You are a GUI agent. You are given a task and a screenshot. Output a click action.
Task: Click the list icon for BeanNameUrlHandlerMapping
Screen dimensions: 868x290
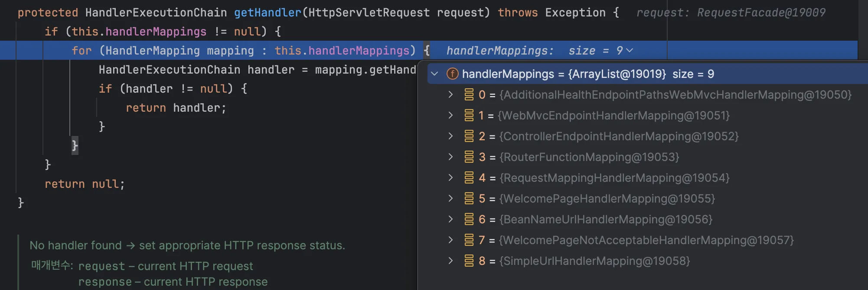469,219
